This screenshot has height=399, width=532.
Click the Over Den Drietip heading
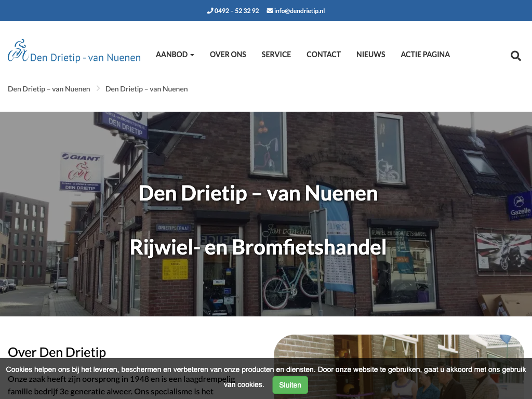pyautogui.click(x=57, y=352)
